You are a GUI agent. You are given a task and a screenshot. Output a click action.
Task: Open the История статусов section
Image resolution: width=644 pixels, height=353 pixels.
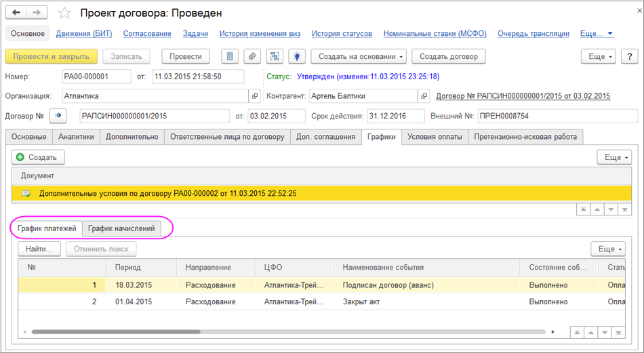342,33
